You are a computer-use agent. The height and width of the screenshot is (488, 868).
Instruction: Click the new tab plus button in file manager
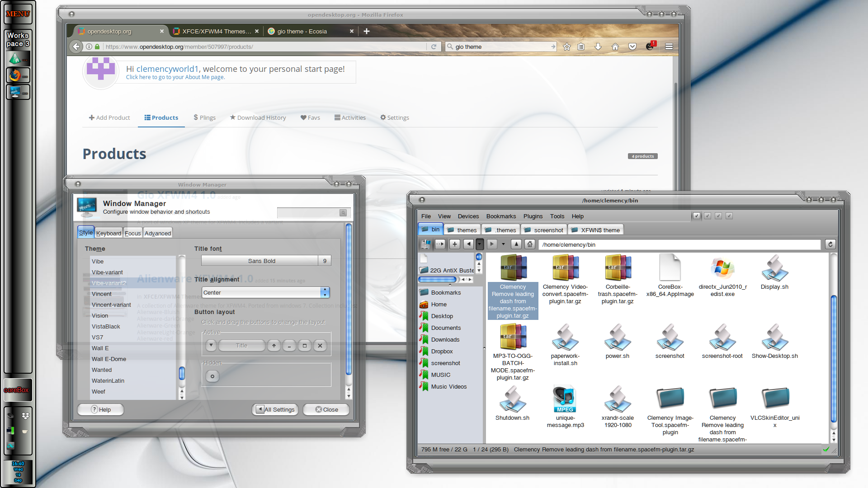[x=455, y=244]
